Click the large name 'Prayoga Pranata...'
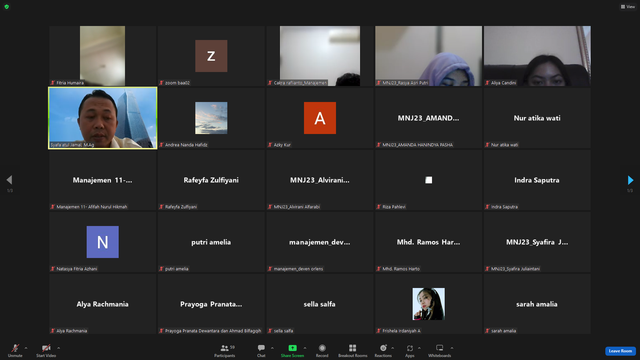The height and width of the screenshot is (360, 640). point(211,304)
